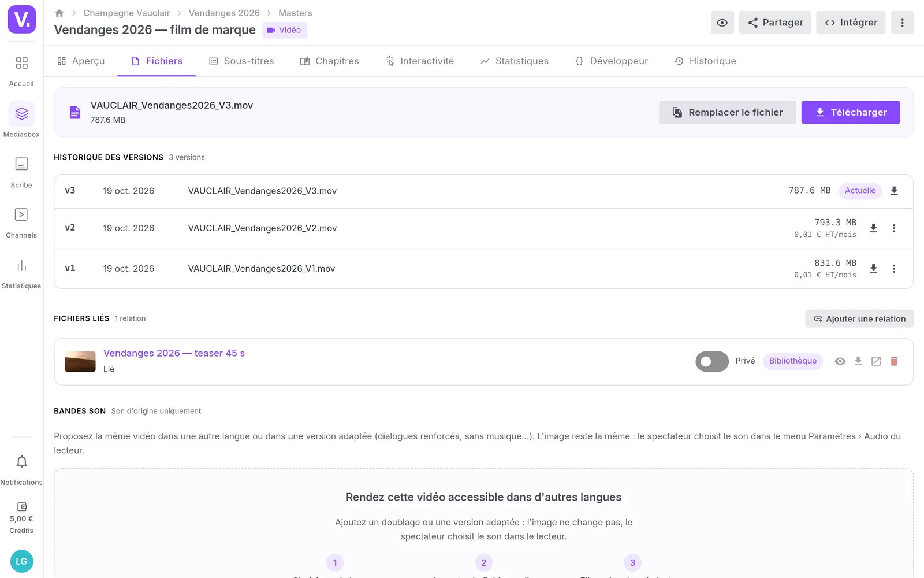Download the v3 current version file

[894, 191]
